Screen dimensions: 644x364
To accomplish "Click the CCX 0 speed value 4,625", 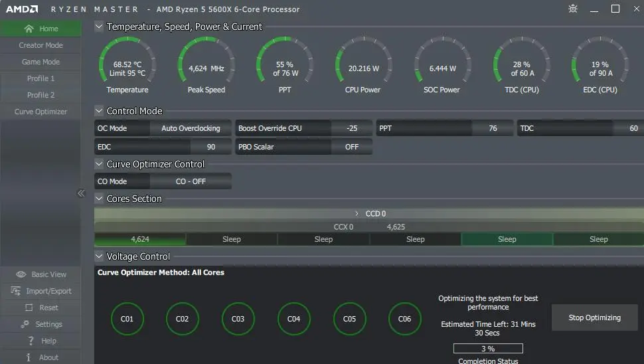I will click(x=396, y=227).
